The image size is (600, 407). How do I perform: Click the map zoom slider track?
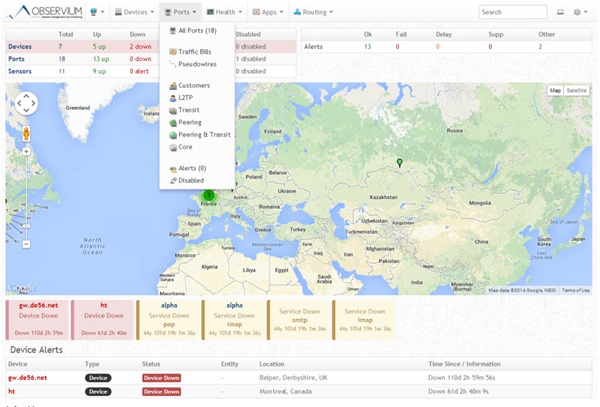tap(26, 197)
